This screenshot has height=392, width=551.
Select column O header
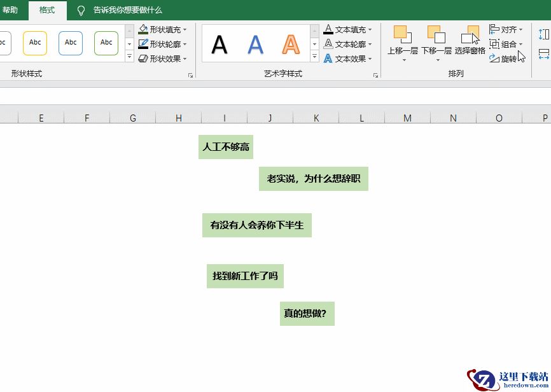[x=499, y=118]
